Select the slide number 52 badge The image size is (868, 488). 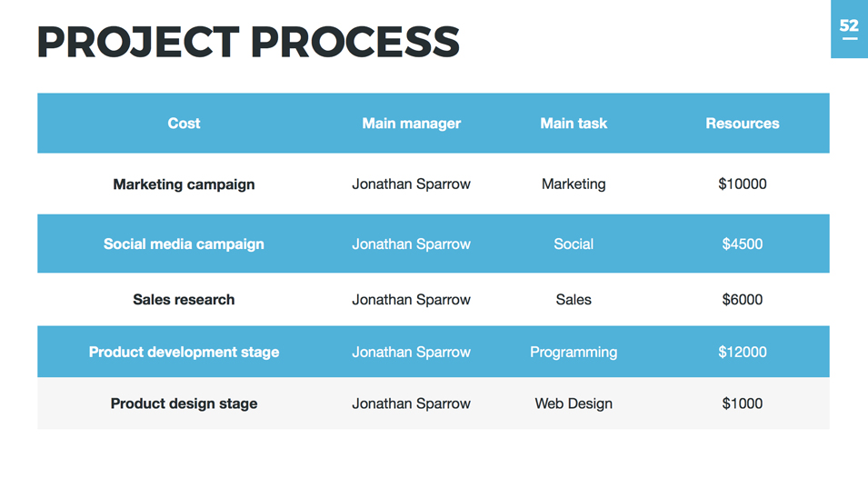[x=849, y=27]
